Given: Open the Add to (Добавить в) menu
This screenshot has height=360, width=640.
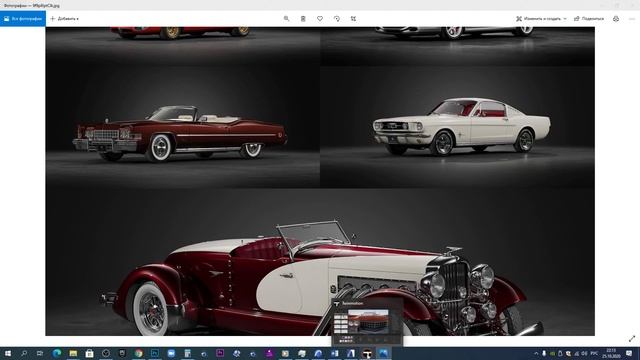Looking at the screenshot, I should coord(64,19).
